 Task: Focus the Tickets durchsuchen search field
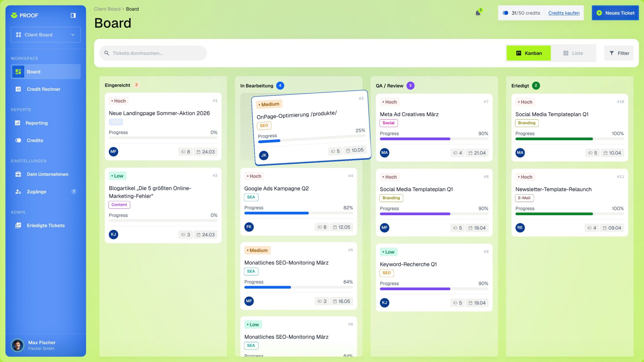(x=153, y=53)
